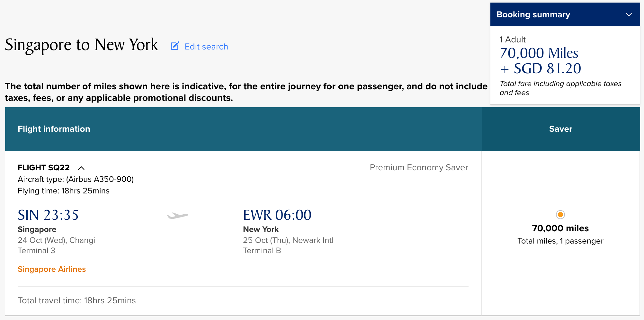The height and width of the screenshot is (320, 644).
Task: Click the SGD 81.20 fare amount
Action: click(x=547, y=69)
